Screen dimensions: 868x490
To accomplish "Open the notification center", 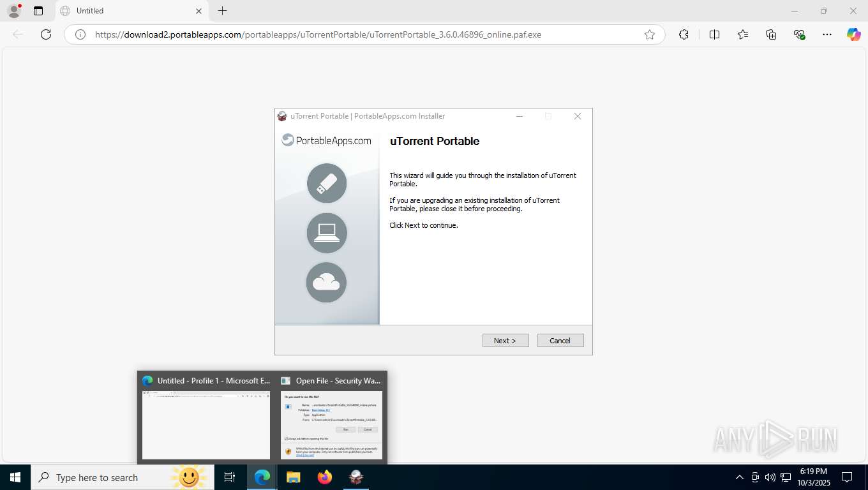I will pos(847,477).
